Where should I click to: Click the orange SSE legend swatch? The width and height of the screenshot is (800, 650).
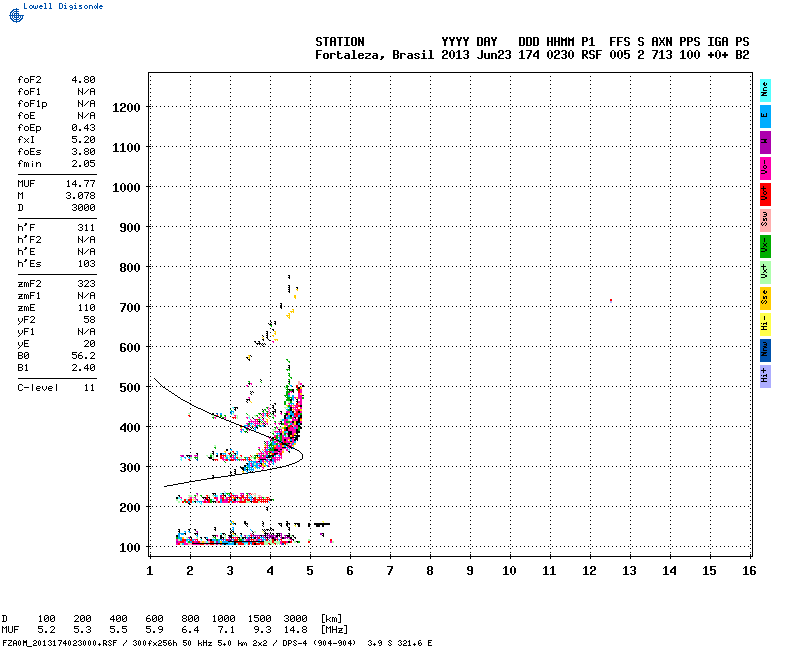pos(765,298)
